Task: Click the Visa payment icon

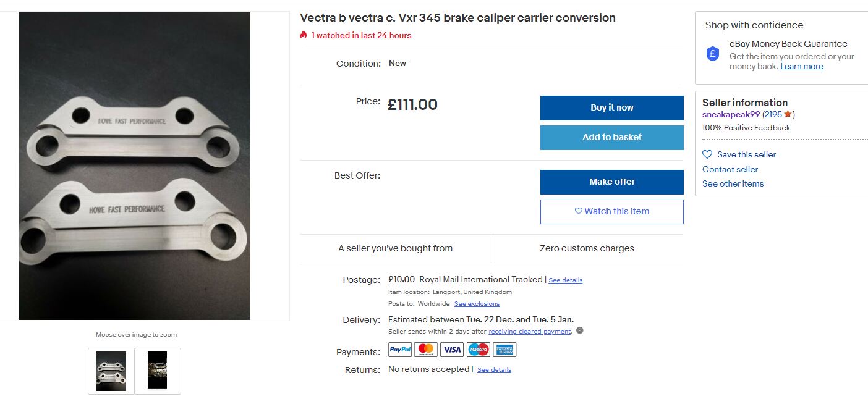Action: [x=452, y=350]
